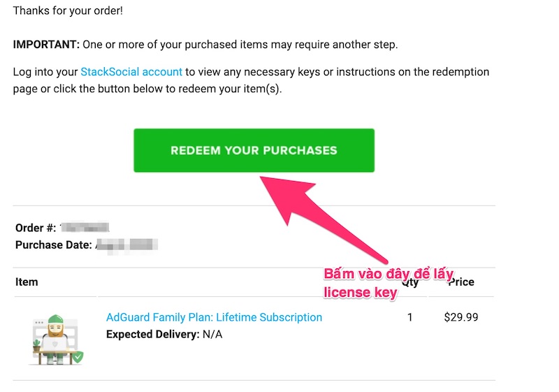Image resolution: width=559 pixels, height=392 pixels.
Task: Click the AdGuard product thumbnail image
Action: click(x=56, y=340)
